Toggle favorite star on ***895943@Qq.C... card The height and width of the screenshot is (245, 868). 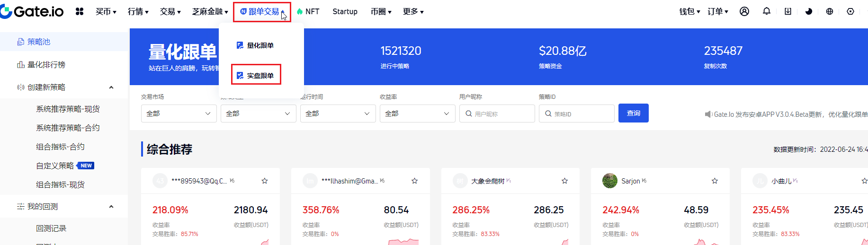pyautogui.click(x=265, y=181)
